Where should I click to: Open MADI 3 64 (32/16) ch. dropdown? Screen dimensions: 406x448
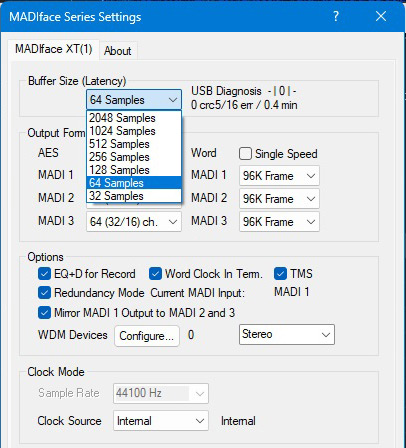(x=134, y=222)
